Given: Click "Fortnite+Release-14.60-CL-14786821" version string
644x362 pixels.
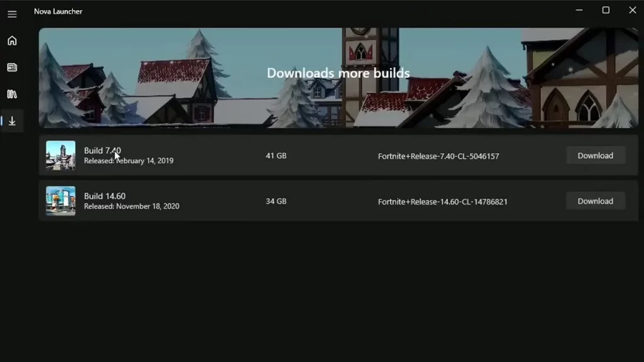Looking at the screenshot, I should point(442,202).
